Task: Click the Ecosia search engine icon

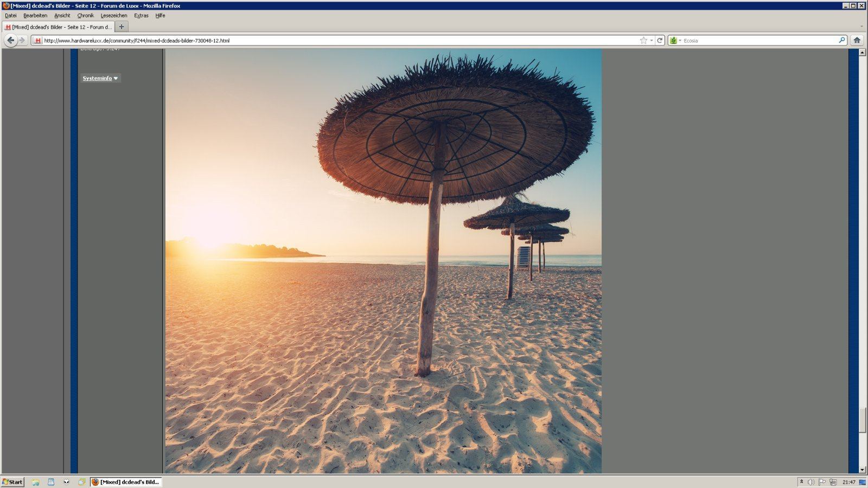Action: (673, 40)
